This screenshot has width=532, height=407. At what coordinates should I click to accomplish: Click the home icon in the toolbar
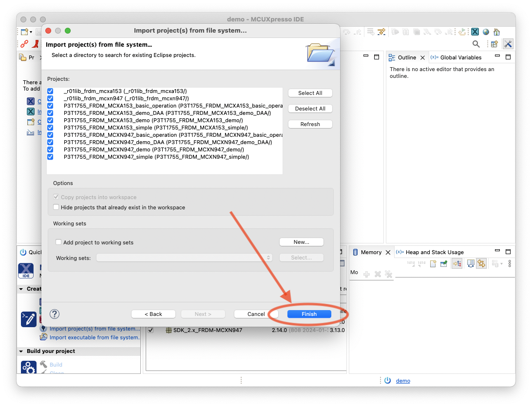point(497,32)
